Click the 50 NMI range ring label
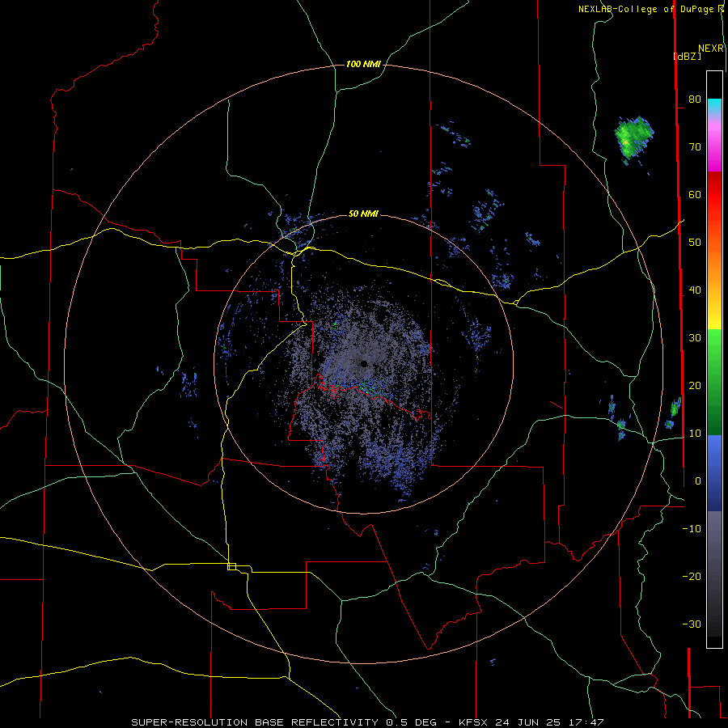Screen dimensions: 728x728 tap(363, 214)
